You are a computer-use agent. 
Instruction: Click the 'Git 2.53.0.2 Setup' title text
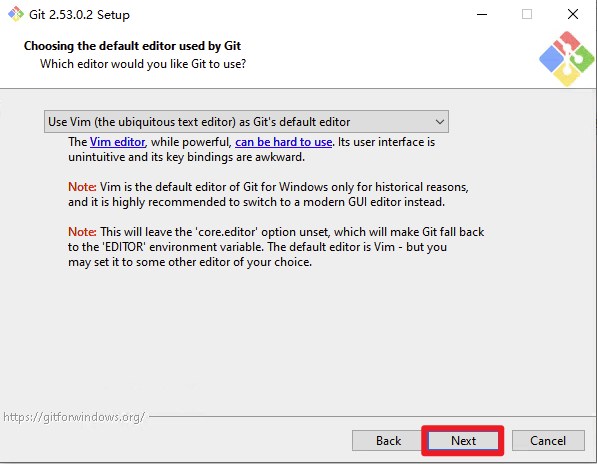coord(79,15)
